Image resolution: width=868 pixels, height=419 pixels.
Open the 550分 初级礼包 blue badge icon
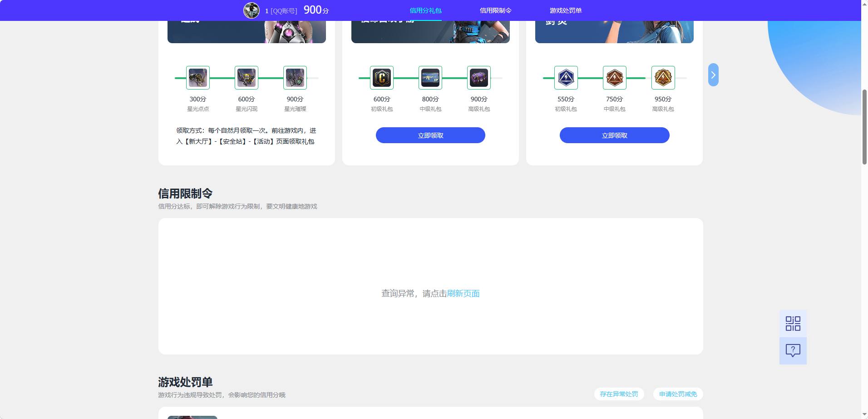pos(566,78)
